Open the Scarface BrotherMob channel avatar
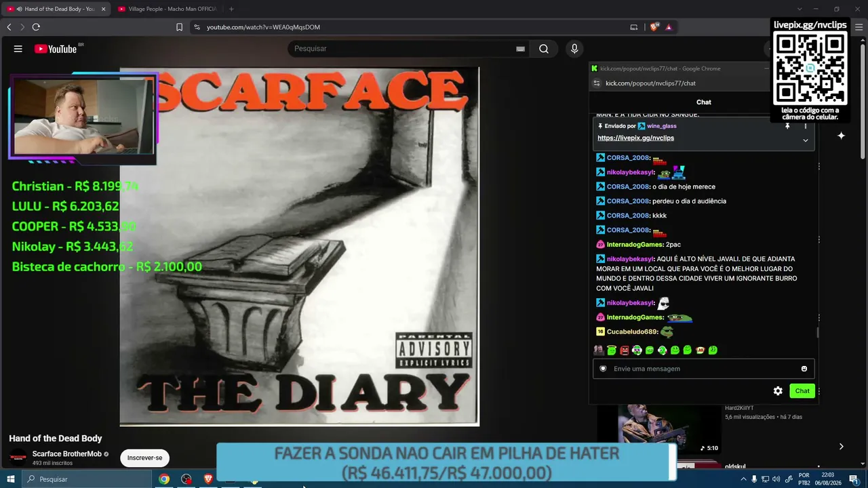This screenshot has width=868, height=488. click(x=18, y=457)
